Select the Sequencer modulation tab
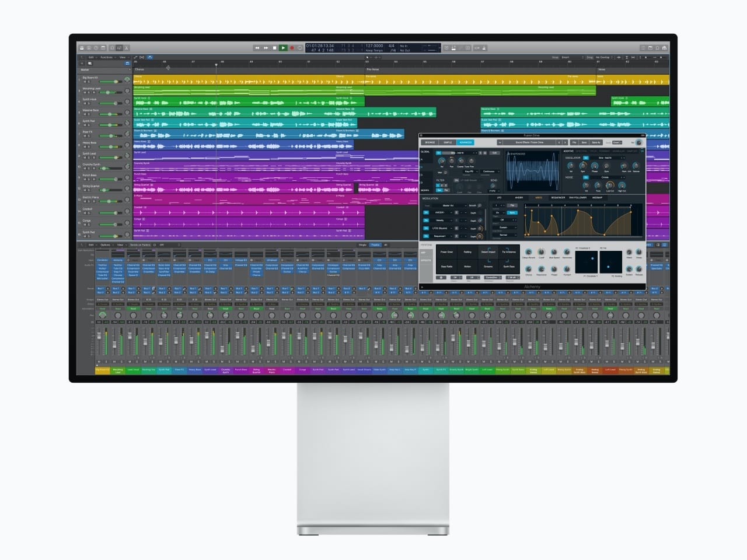 tap(558, 198)
